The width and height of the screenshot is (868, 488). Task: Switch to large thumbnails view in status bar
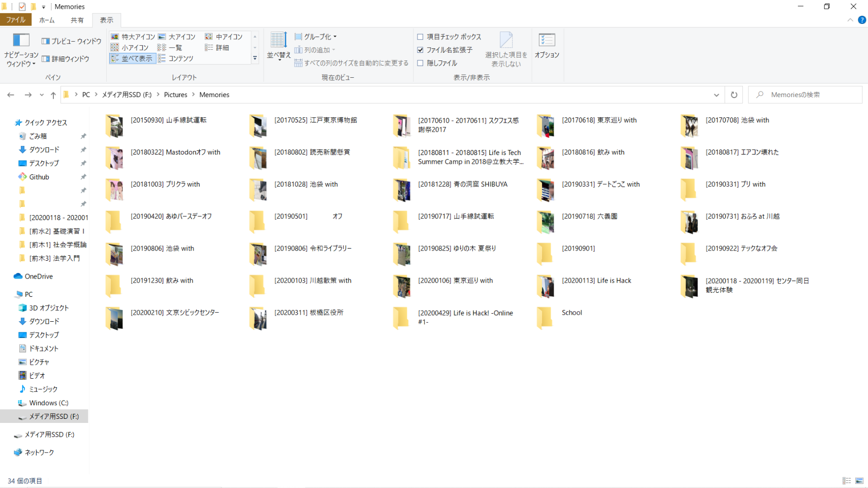(859, 480)
